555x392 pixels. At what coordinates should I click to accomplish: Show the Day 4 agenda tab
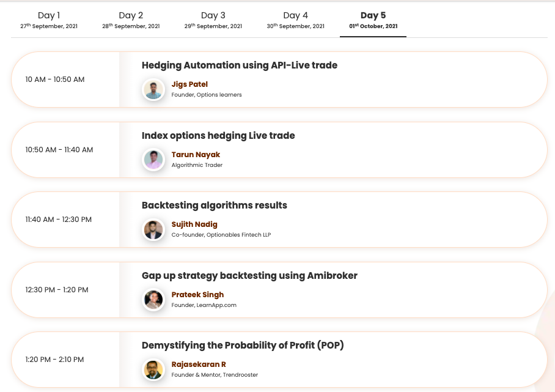(296, 20)
